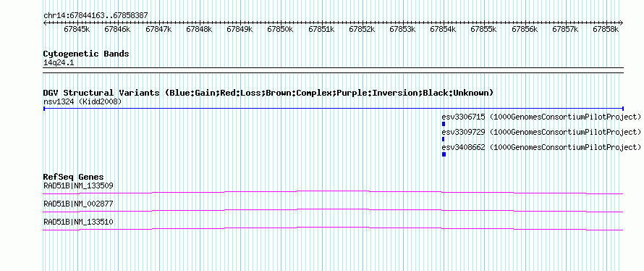Open the RAD51B|NM_133510 gene label
Image resolution: width=644 pixels, height=271 pixels.
coord(78,222)
